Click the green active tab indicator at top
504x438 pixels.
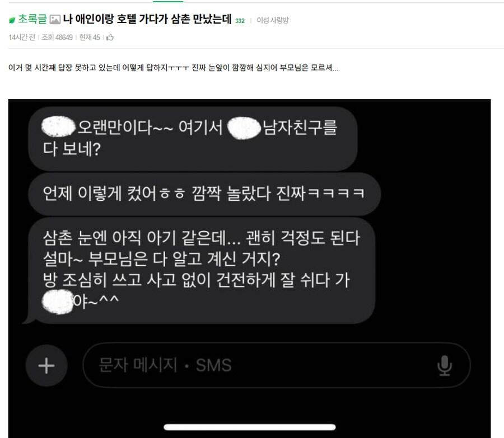coord(168,1)
